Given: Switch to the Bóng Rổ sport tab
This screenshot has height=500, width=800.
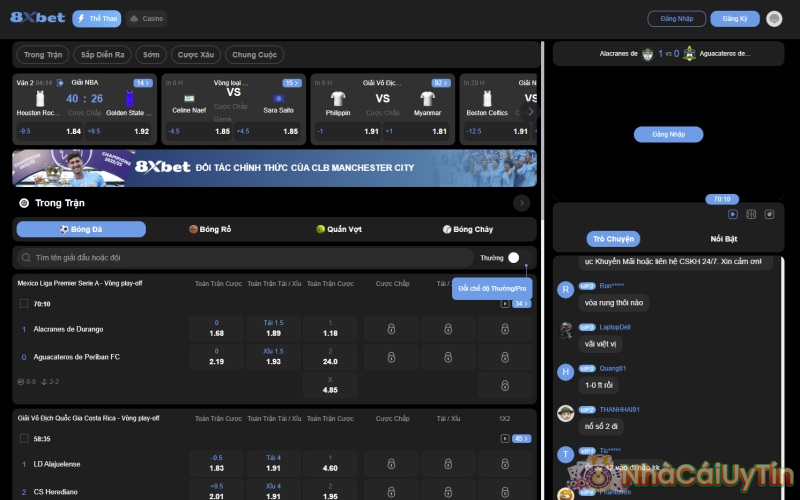Looking at the screenshot, I should (x=210, y=229).
